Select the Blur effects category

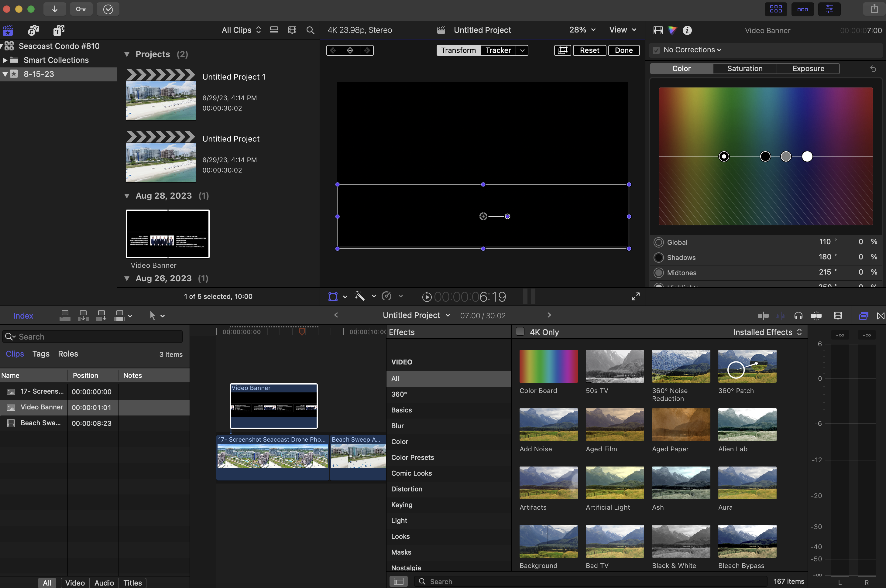pyautogui.click(x=397, y=426)
